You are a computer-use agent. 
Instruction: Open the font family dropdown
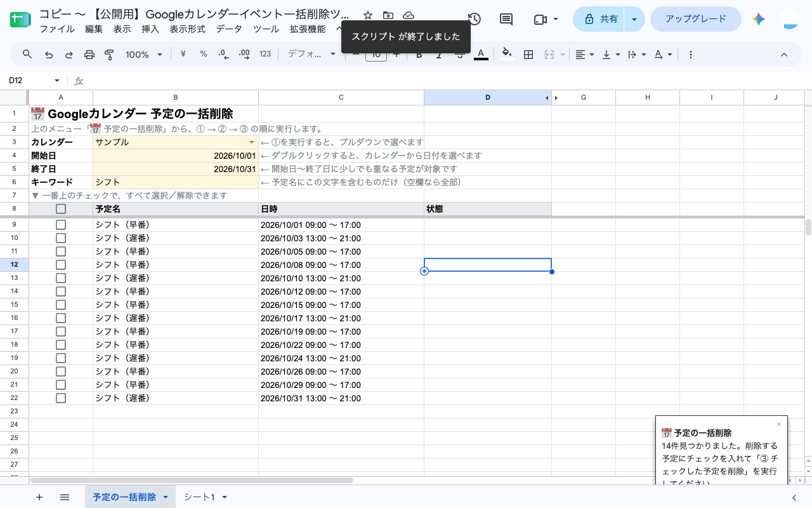311,55
